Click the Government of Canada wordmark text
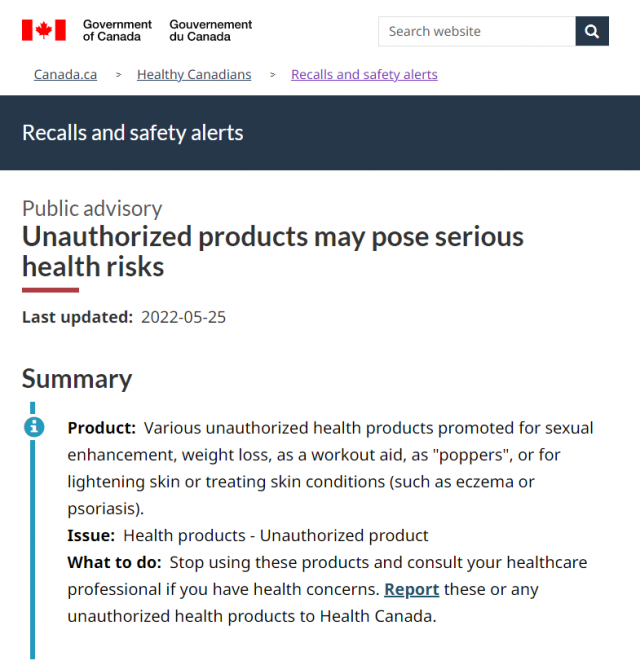Screen dimensions: 640x665 [117, 31]
